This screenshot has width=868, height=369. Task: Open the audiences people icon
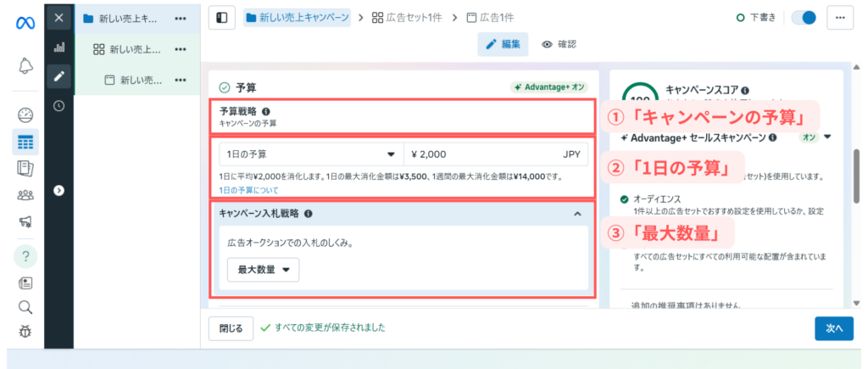tap(26, 195)
